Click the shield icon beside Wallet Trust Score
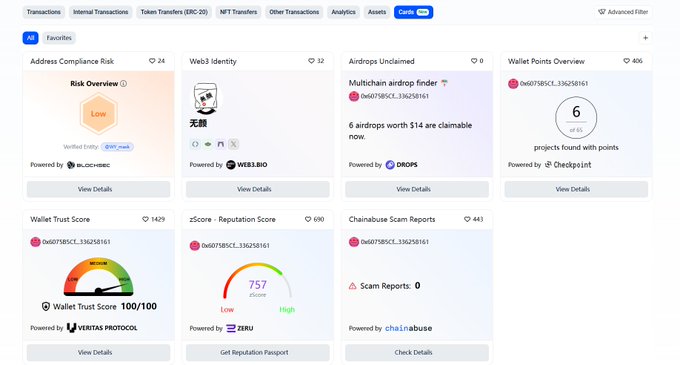This screenshot has width=680, height=365. pyautogui.click(x=46, y=306)
